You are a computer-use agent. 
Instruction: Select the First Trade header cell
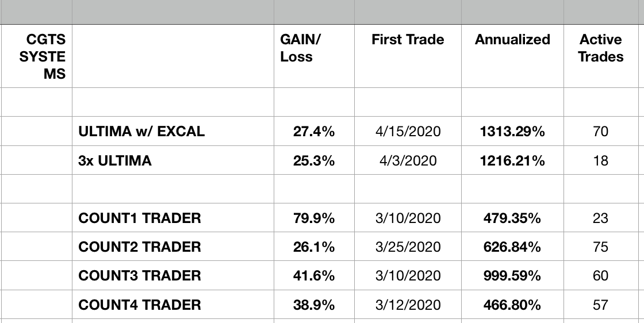coord(408,40)
